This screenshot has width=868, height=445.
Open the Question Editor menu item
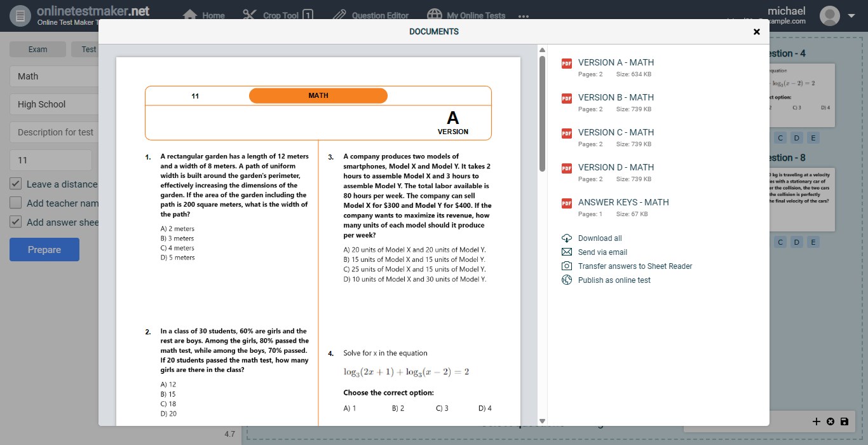370,15
